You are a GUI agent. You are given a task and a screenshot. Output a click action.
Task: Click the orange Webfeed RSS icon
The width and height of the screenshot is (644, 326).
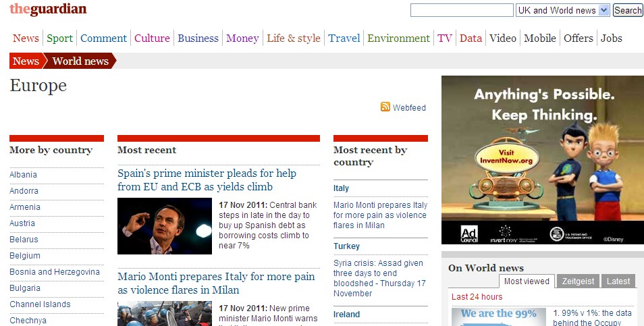click(x=385, y=107)
